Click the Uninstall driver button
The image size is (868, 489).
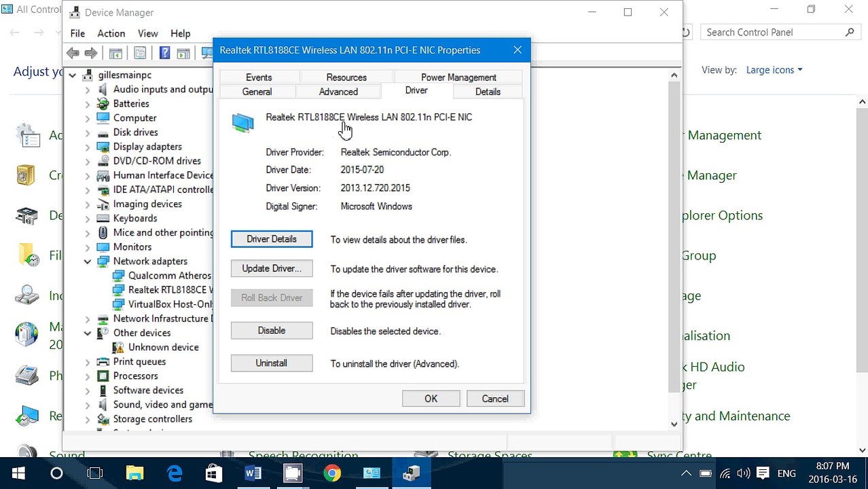coord(272,363)
